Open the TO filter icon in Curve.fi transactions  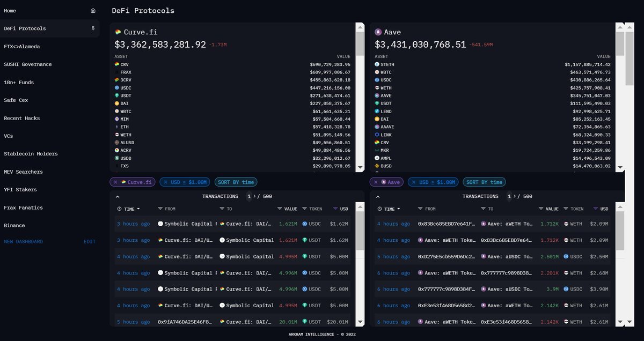coord(222,209)
